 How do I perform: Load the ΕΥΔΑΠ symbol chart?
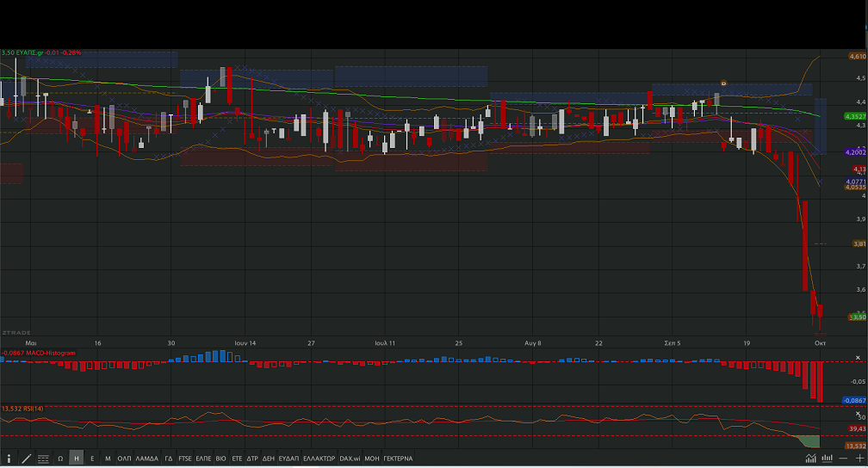click(x=288, y=459)
